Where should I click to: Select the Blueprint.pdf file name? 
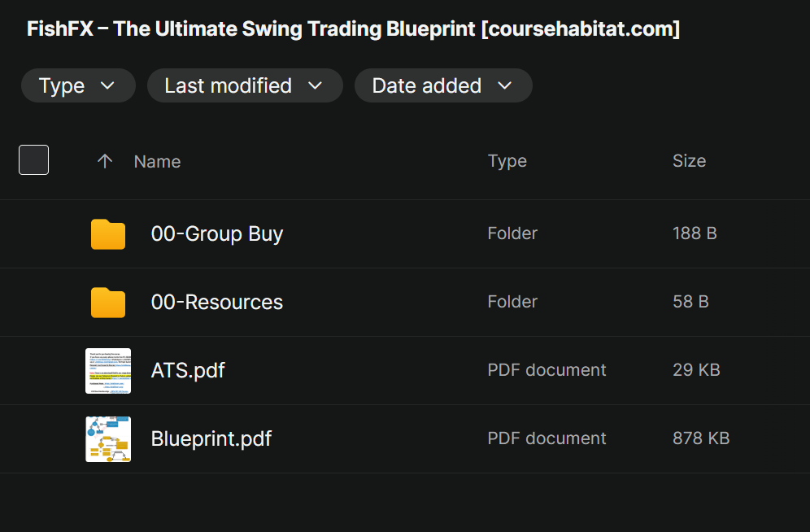tap(211, 439)
